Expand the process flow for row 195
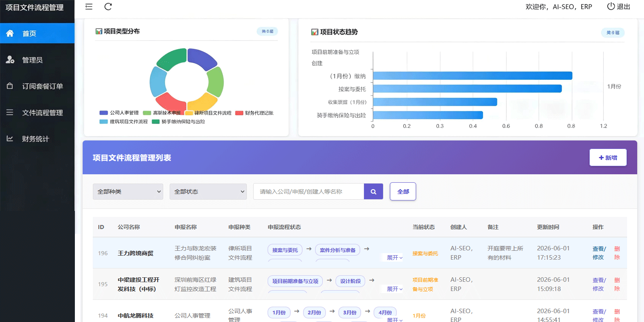This screenshot has height=322, width=644. pos(394,289)
